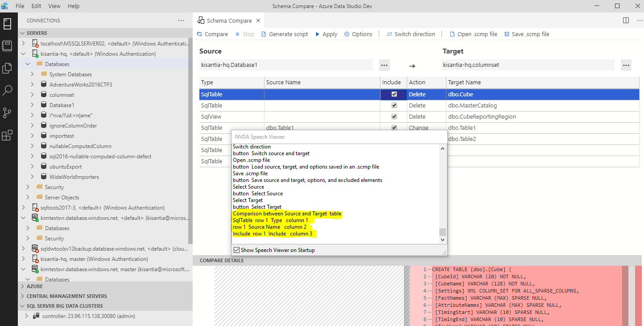Select the Search icon in the sidebar

tap(7, 90)
